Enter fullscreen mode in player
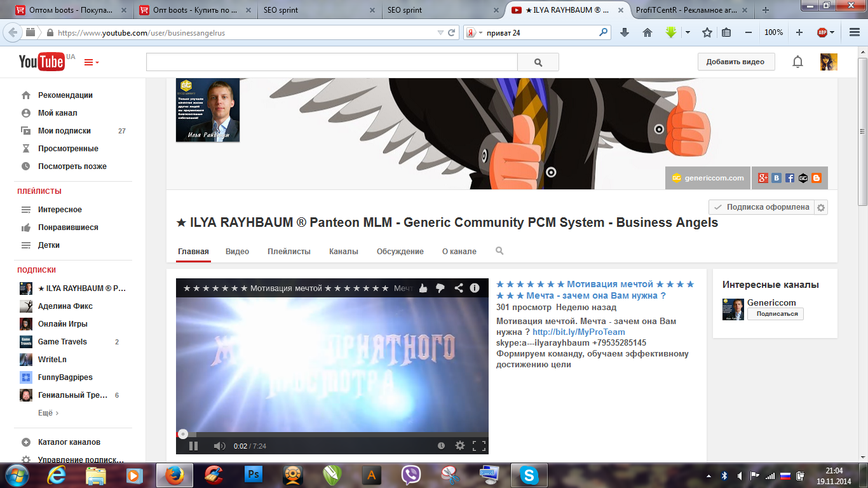The width and height of the screenshot is (868, 488). [479, 446]
